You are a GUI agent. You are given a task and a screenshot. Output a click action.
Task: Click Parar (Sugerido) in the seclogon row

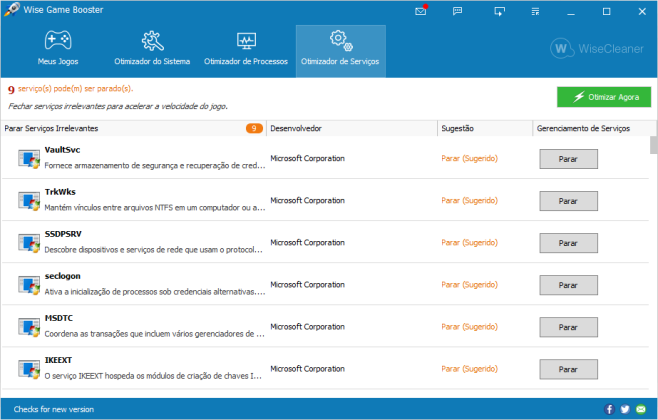point(470,284)
